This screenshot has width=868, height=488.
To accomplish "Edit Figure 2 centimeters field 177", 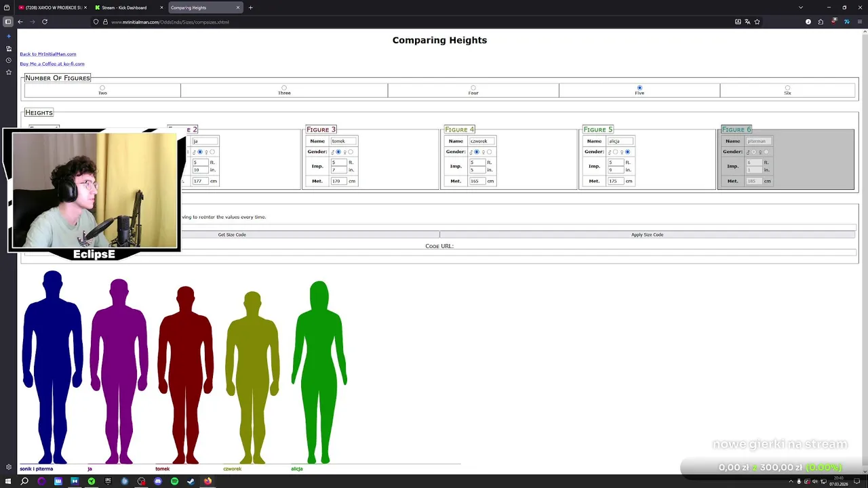I will [200, 181].
